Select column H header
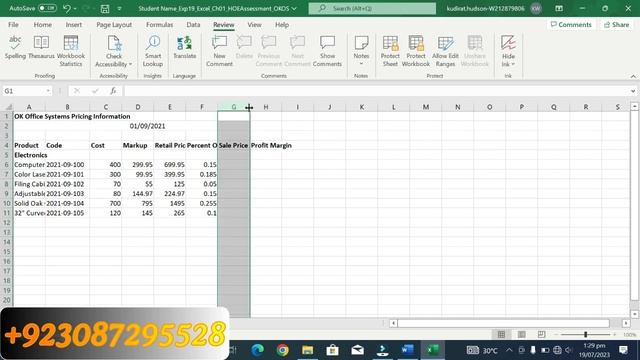This screenshot has width=640, height=360. [x=266, y=107]
